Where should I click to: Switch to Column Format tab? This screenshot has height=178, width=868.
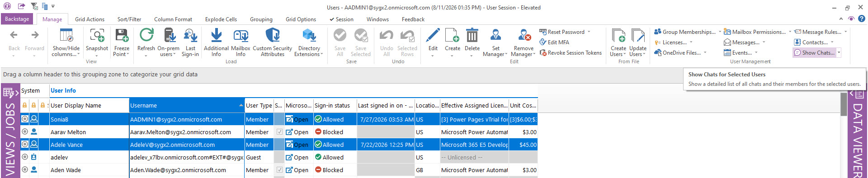tap(173, 19)
